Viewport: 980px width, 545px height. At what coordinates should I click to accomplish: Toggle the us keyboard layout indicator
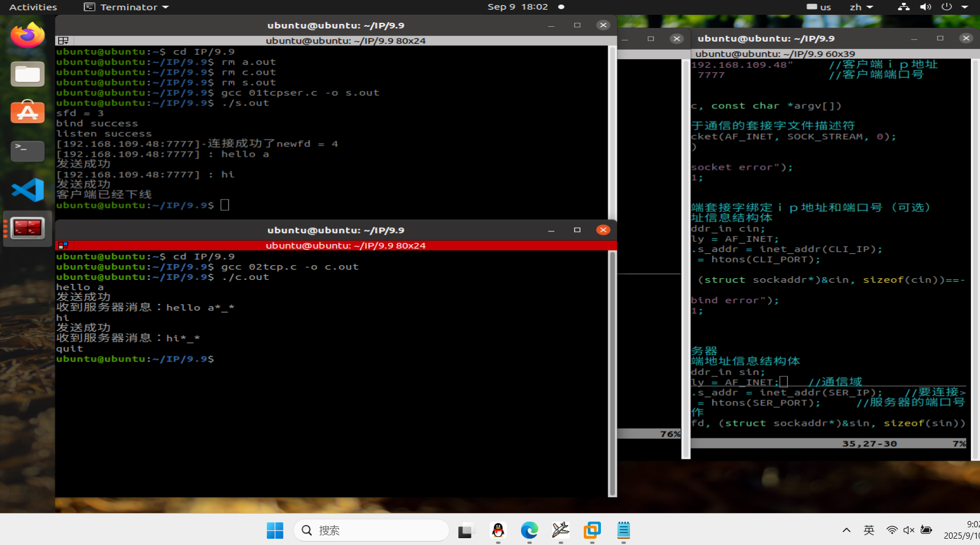click(x=819, y=7)
